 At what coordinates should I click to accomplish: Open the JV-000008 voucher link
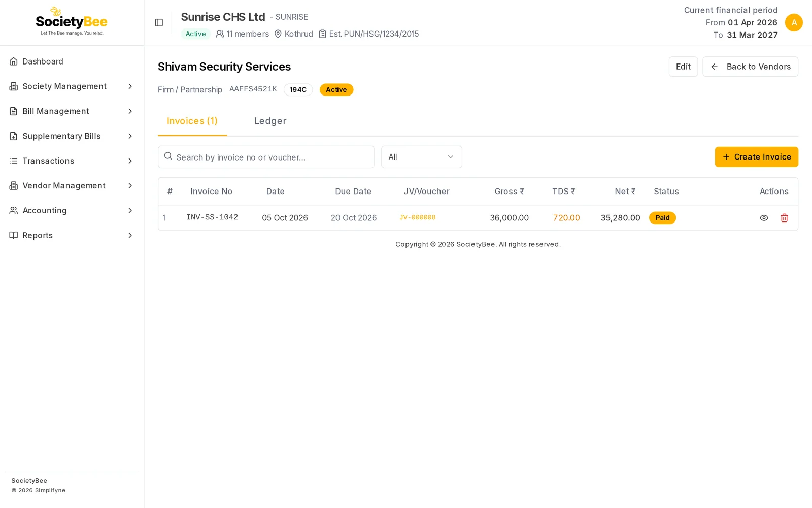[418, 218]
